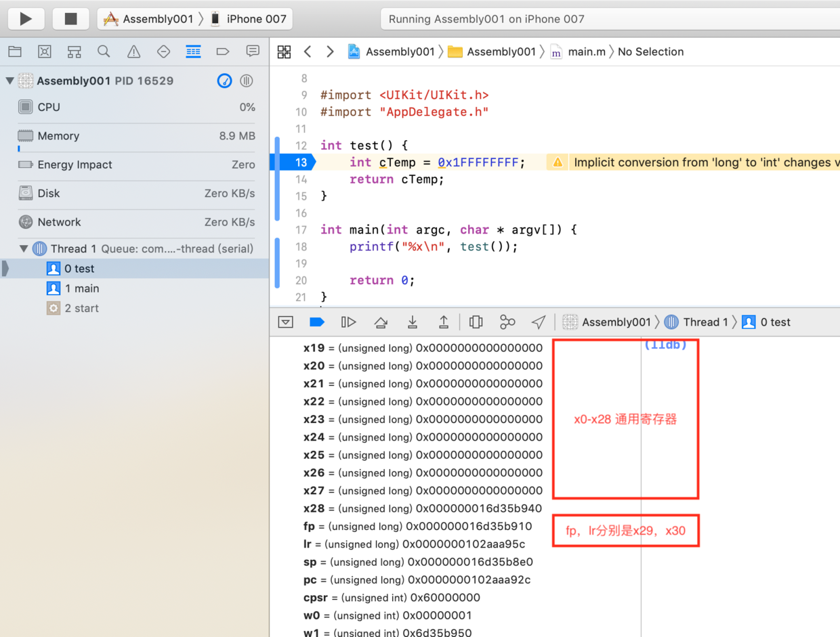Click No Selection in jump bar
The height and width of the screenshot is (637, 840).
tap(650, 52)
